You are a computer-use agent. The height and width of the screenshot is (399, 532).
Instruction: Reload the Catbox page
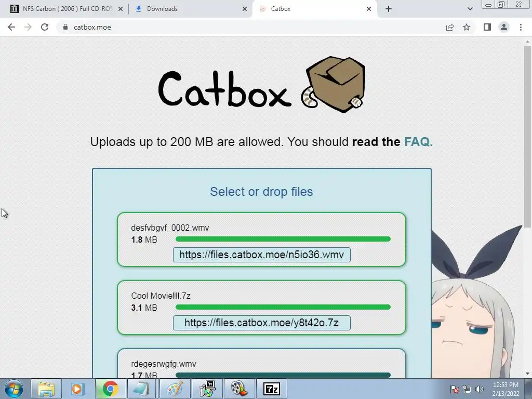click(45, 27)
